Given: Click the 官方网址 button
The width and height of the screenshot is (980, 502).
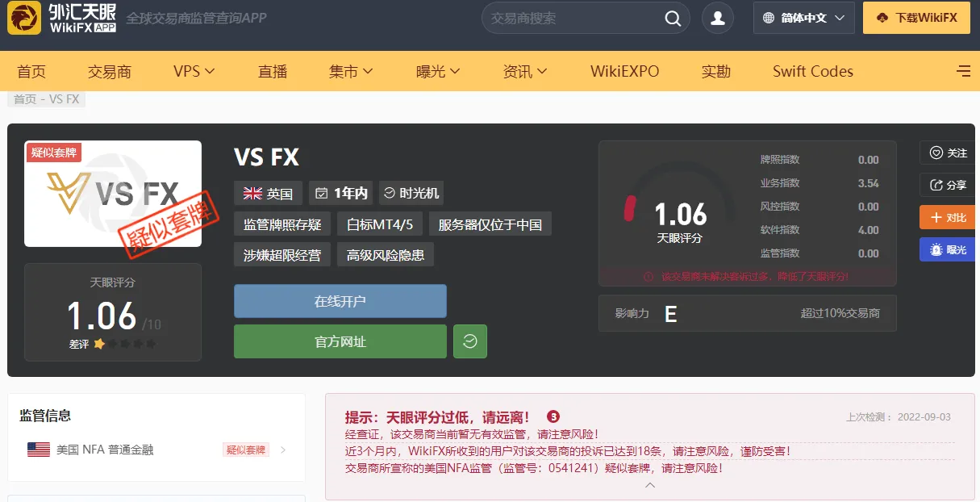Looking at the screenshot, I should coord(340,341).
